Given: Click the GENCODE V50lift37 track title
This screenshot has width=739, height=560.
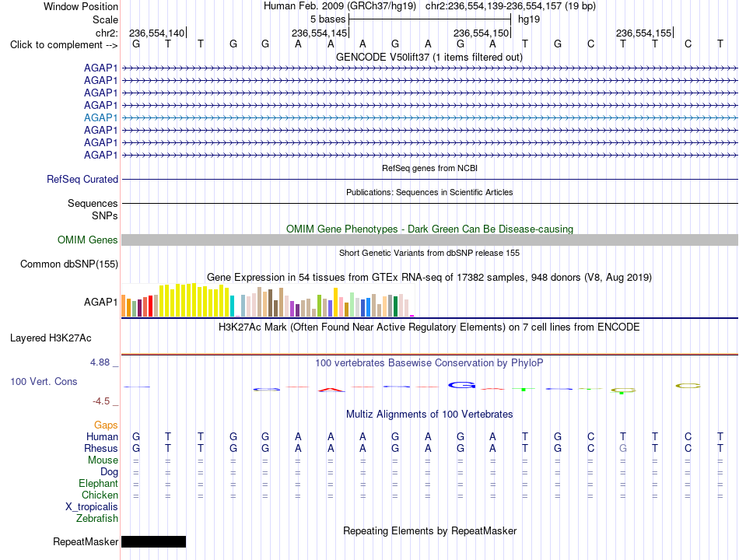Looking at the screenshot, I should pyautogui.click(x=429, y=57).
